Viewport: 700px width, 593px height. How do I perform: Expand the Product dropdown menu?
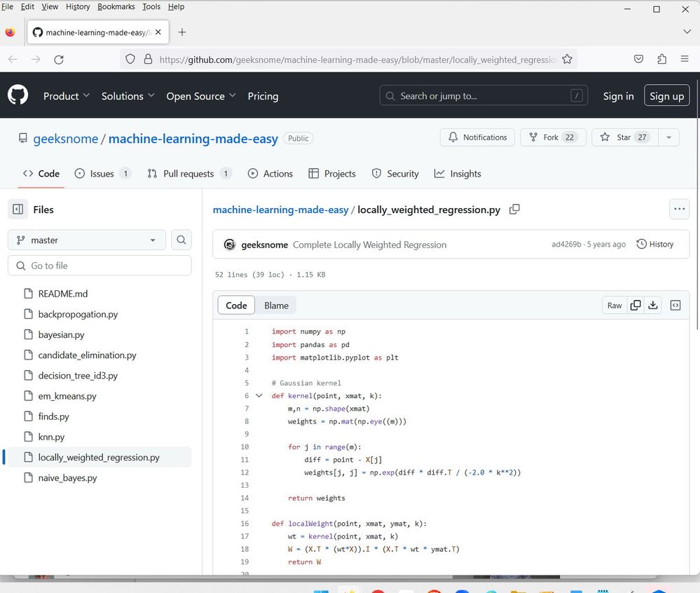click(67, 96)
